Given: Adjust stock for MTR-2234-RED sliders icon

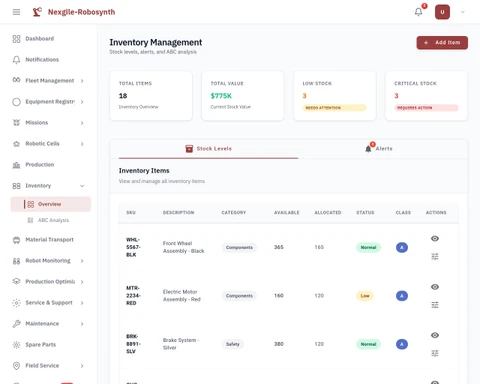Looking at the screenshot, I should (435, 305).
